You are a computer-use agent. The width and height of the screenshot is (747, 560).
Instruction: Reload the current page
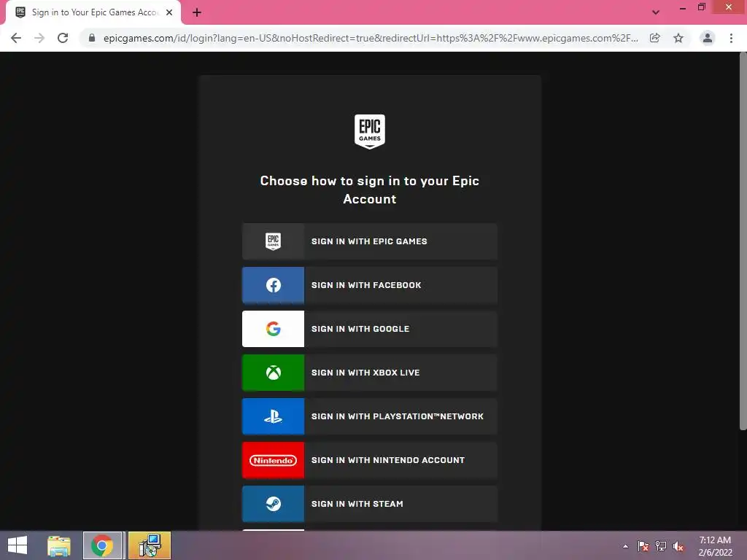63,38
